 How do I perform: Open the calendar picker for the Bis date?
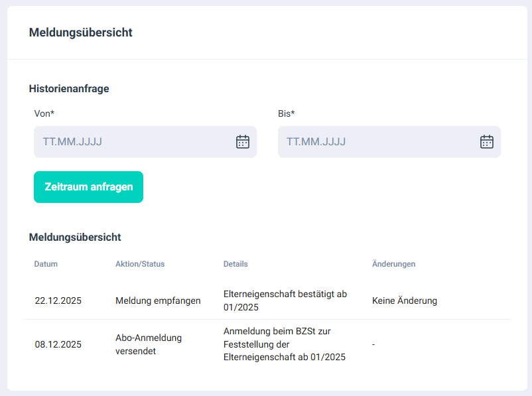[x=487, y=142]
